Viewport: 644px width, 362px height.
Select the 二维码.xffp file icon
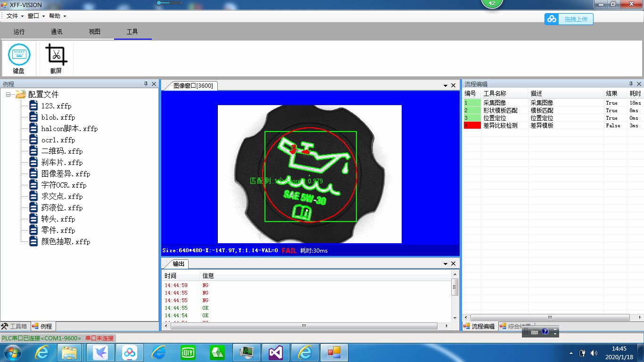tap(33, 151)
